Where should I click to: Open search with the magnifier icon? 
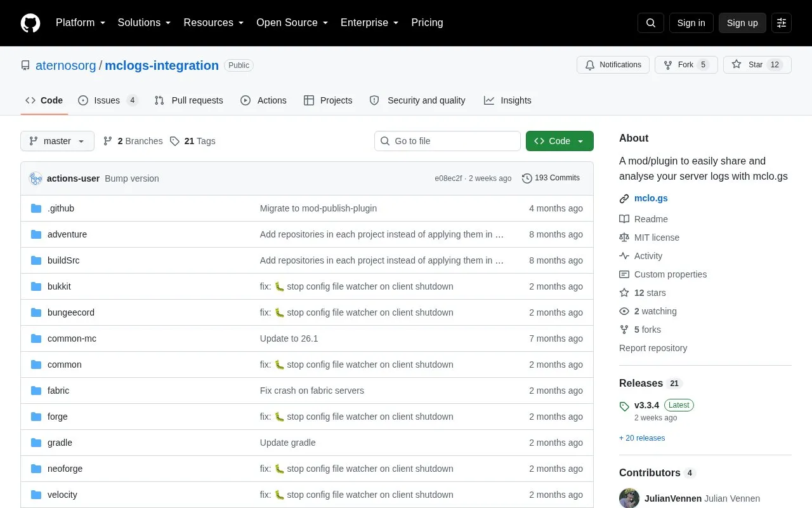[x=651, y=23]
